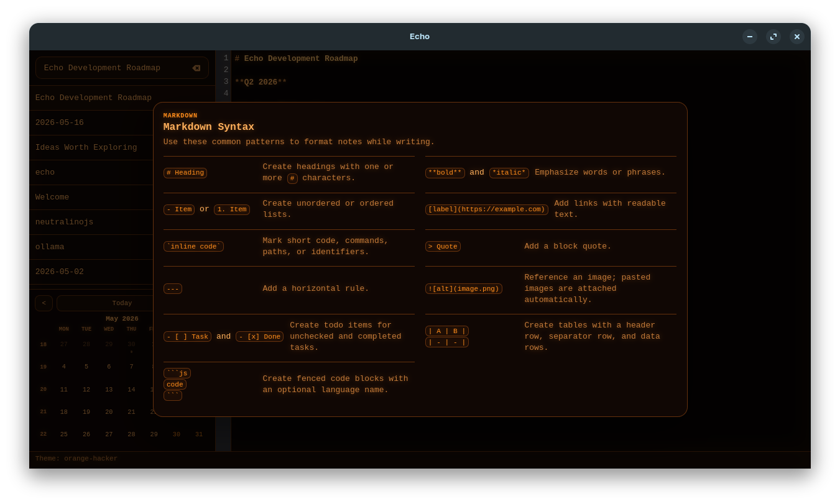The image size is (840, 504).
Task: Click 'Emphasize words or phrases.' description
Action: (600, 173)
